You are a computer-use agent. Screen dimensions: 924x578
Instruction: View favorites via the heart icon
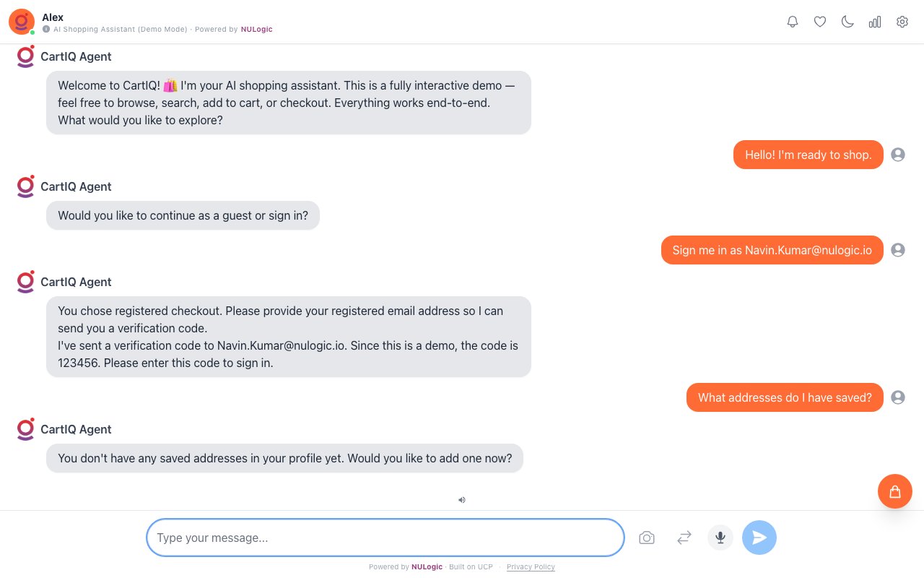click(x=820, y=22)
